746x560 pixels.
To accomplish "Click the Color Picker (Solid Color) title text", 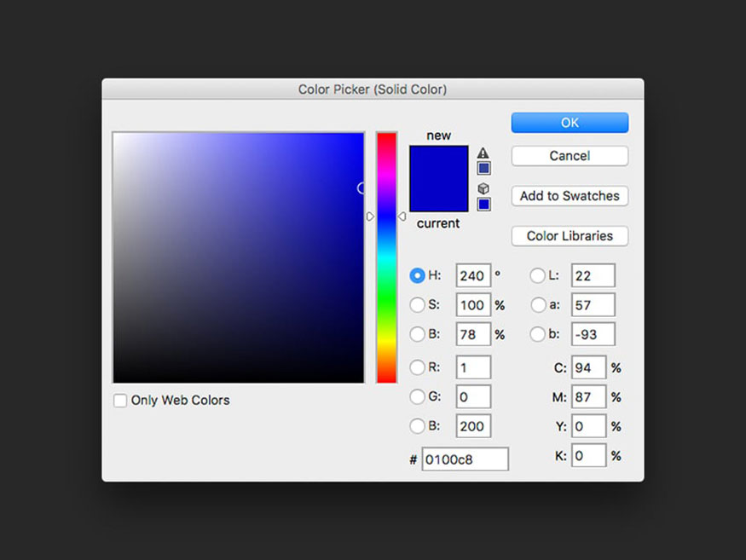I will [x=373, y=89].
